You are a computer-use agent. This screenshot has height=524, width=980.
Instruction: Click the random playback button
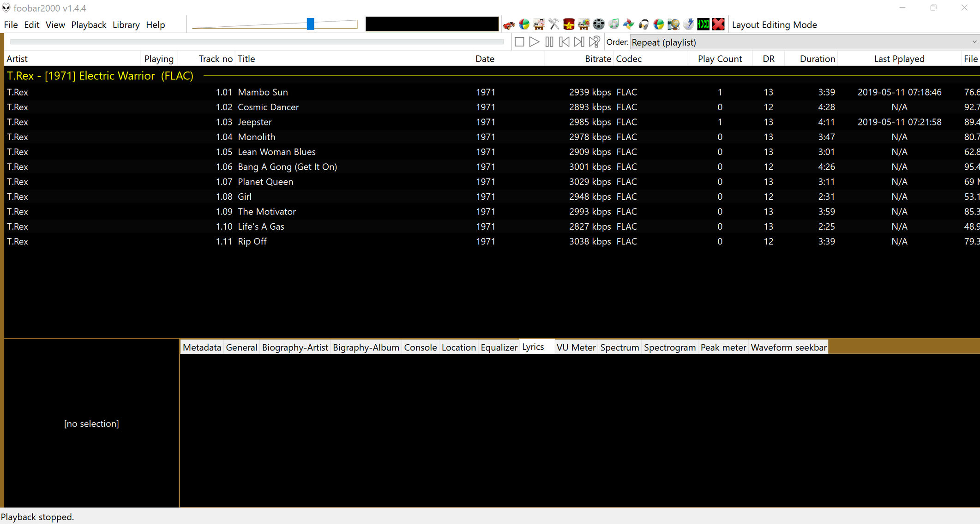pyautogui.click(x=595, y=42)
